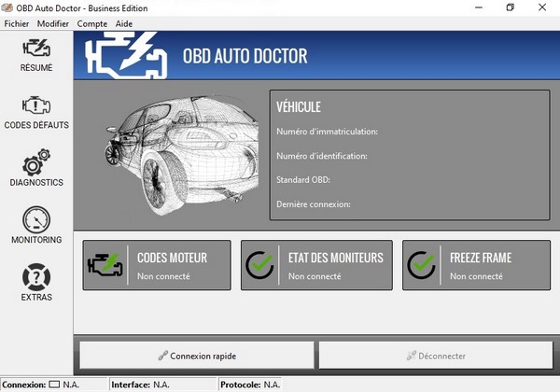Open the Extras lifebuoy help icon
Viewport: 560px width, 392px height.
coord(36,276)
